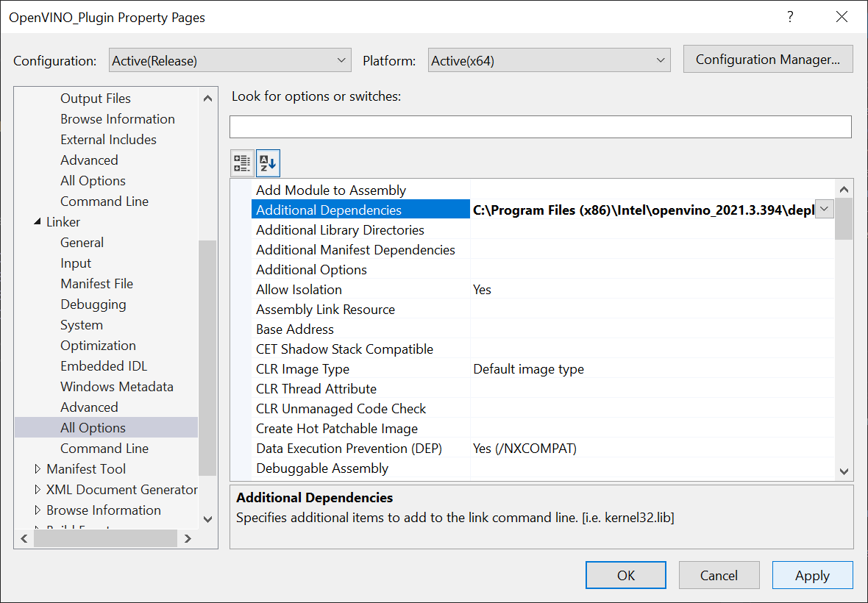Viewport: 868px width, 603px height.
Task: Select Advanced above Linker section
Action: [89, 160]
